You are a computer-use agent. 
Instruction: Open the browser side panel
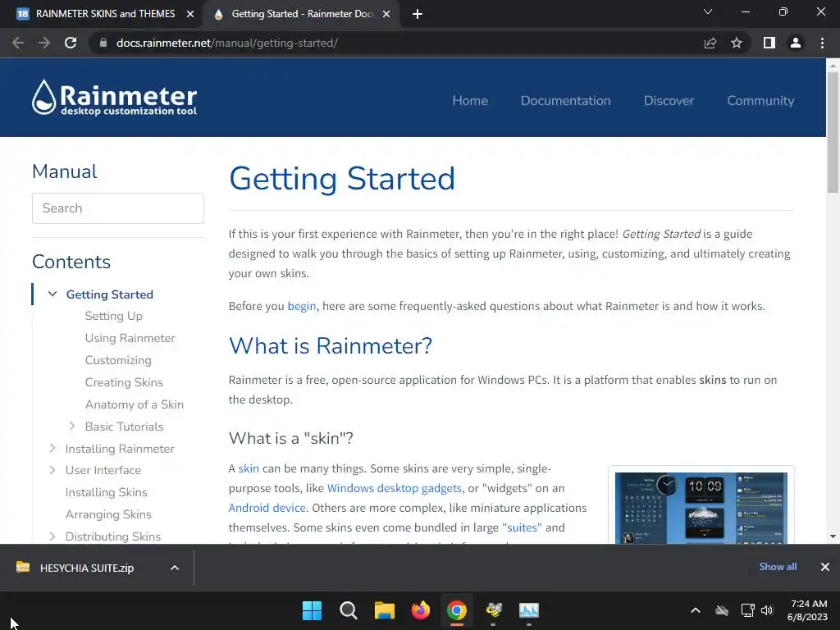coord(769,43)
